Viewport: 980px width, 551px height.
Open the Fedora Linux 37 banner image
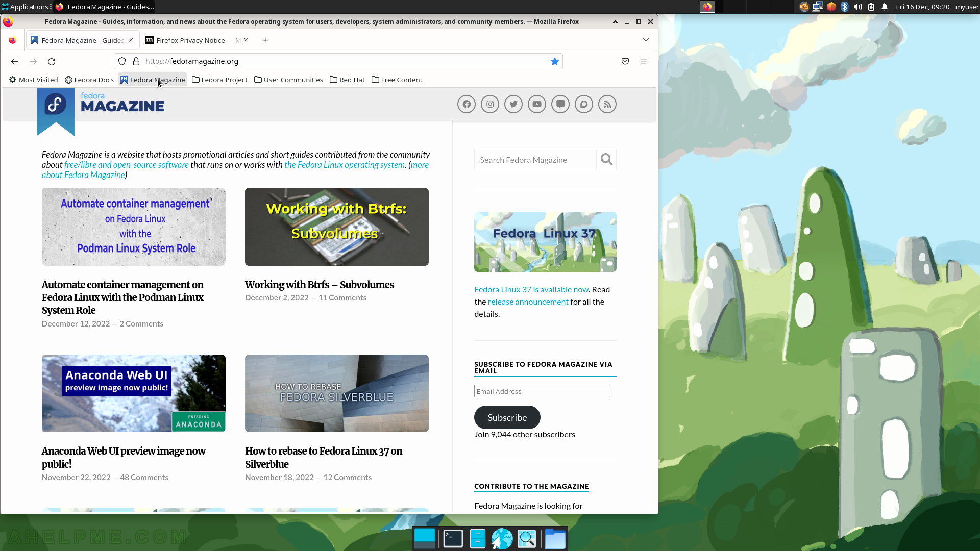pos(545,242)
